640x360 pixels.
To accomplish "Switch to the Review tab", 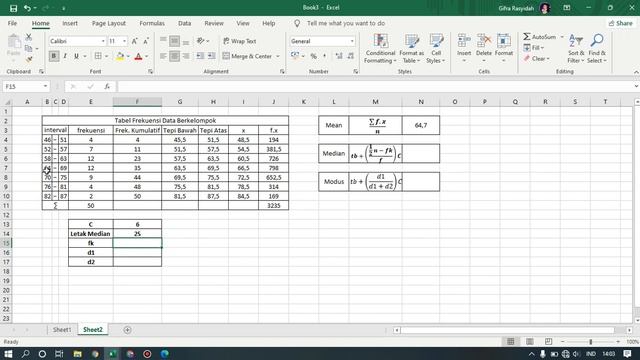I will [214, 23].
